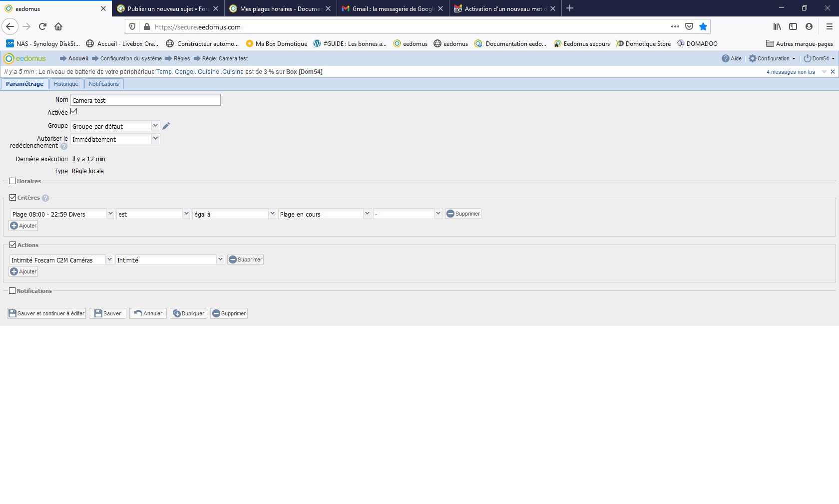
Task: Switch to the Notifications tab
Action: point(104,84)
